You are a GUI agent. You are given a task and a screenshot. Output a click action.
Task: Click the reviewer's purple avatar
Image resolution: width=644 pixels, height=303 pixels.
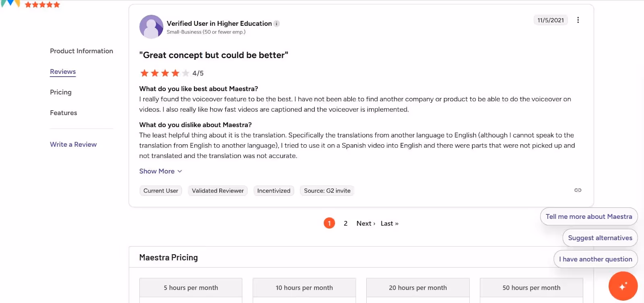(x=151, y=27)
